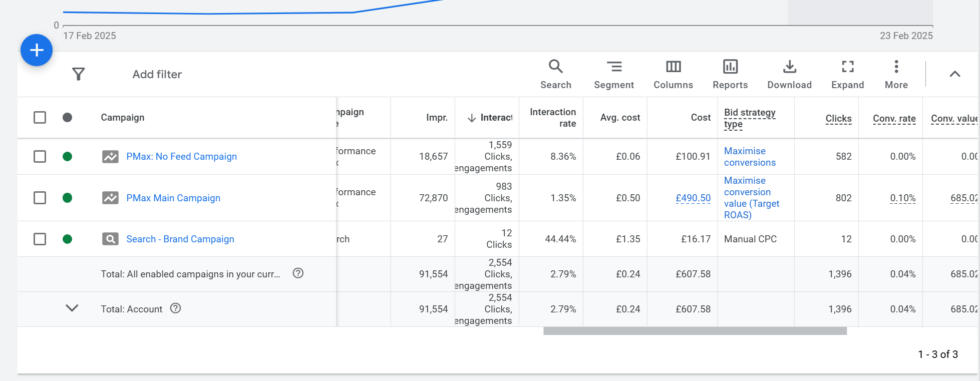This screenshot has height=381, width=980.
Task: Modify table Columns
Action: 673,74
